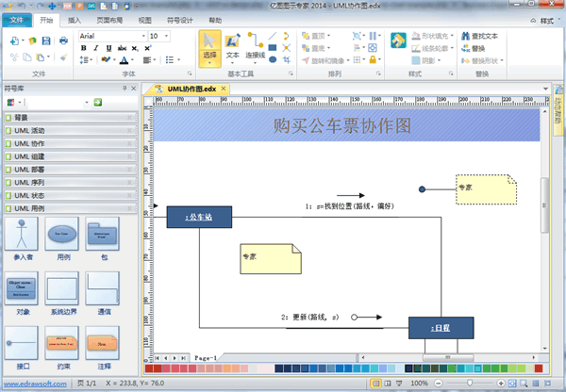Select the 用例 use case symbol
Viewport: 566px width, 392px height.
(x=61, y=234)
